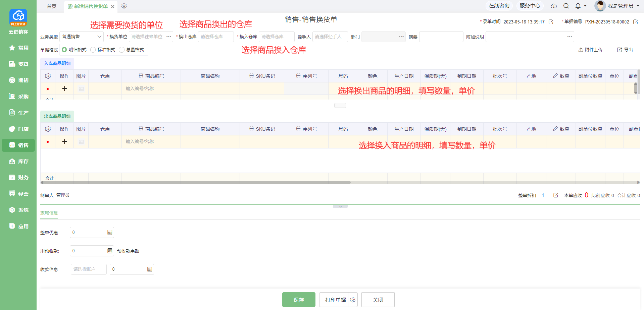Click the 云进销存 logo icon
The width and height of the screenshot is (644, 310).
click(x=18, y=17)
